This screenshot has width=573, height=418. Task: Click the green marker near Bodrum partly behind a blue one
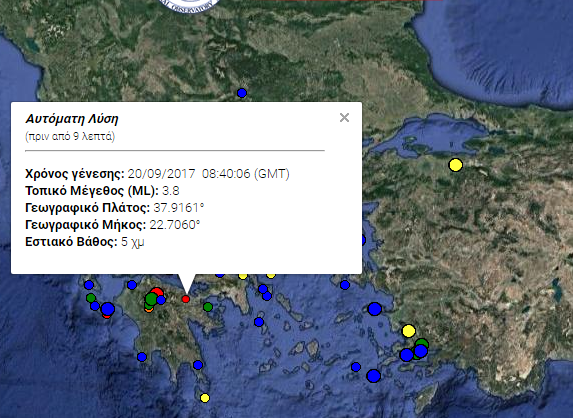click(422, 343)
